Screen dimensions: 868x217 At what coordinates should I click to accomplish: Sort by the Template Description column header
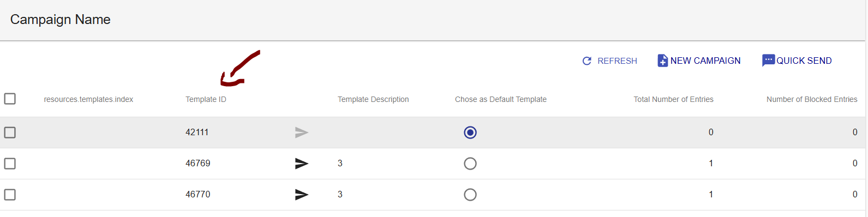pyautogui.click(x=373, y=99)
